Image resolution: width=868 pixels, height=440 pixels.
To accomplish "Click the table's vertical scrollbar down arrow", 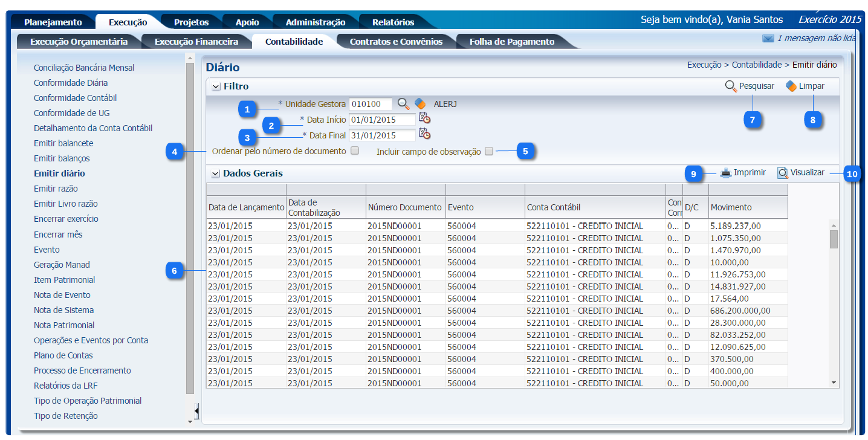I will click(834, 383).
